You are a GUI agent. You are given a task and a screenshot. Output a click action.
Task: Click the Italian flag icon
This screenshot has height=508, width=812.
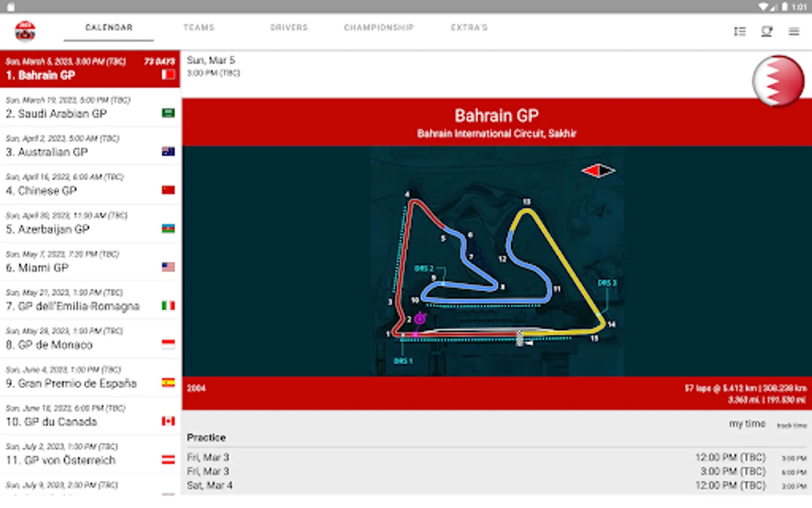click(168, 305)
